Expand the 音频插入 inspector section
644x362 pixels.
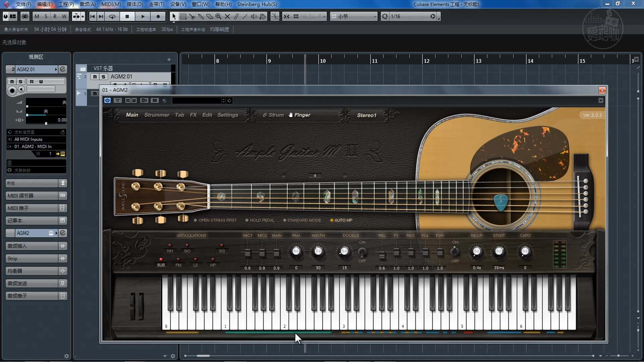click(36, 246)
